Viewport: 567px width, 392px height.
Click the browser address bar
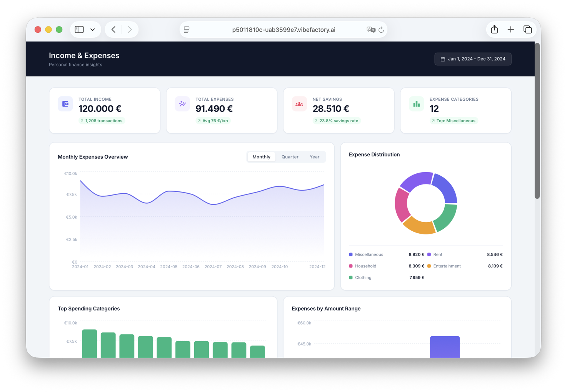point(283,29)
